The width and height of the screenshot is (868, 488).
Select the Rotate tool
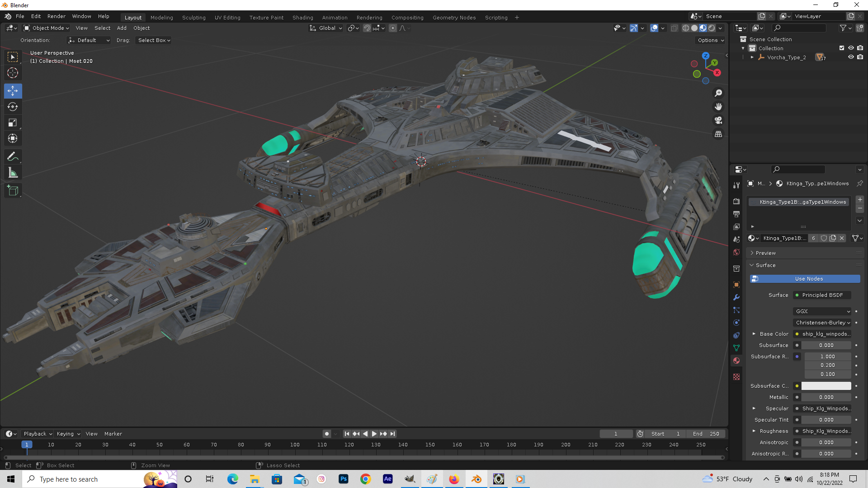pyautogui.click(x=13, y=107)
